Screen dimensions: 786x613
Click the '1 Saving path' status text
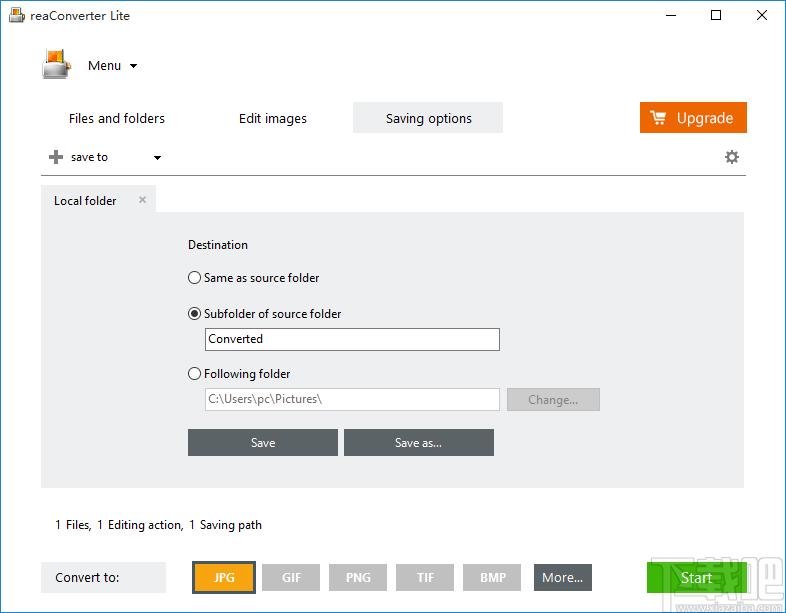(x=226, y=525)
